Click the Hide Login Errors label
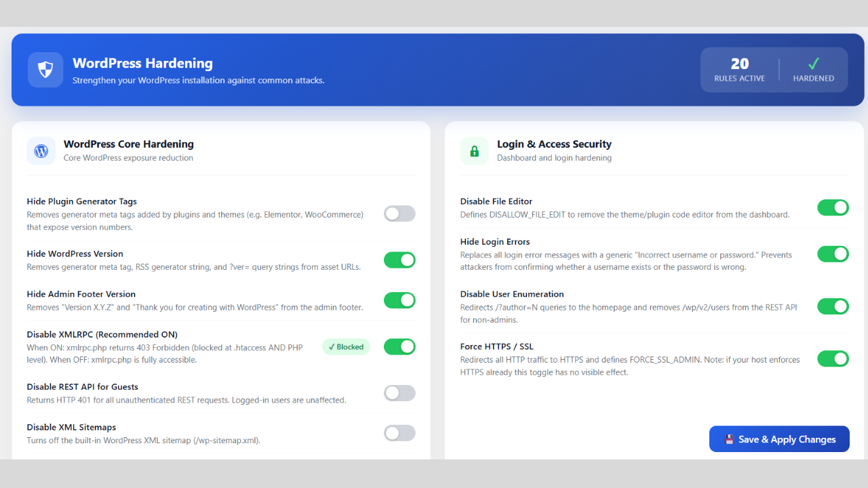The height and width of the screenshot is (488, 868). click(495, 241)
